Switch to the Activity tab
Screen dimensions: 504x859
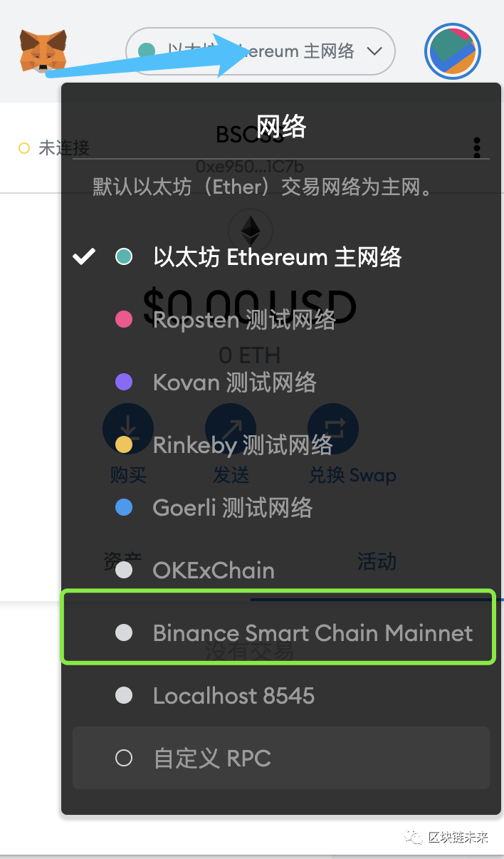(377, 561)
